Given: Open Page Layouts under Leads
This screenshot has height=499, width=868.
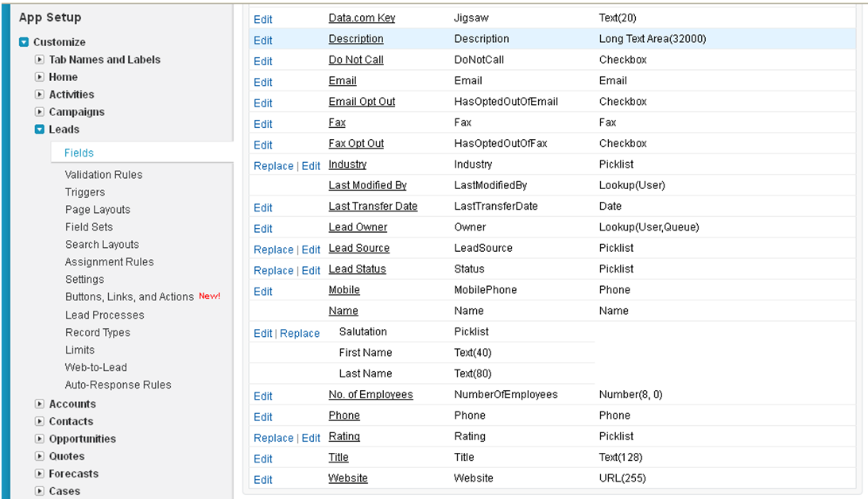Looking at the screenshot, I should [98, 210].
